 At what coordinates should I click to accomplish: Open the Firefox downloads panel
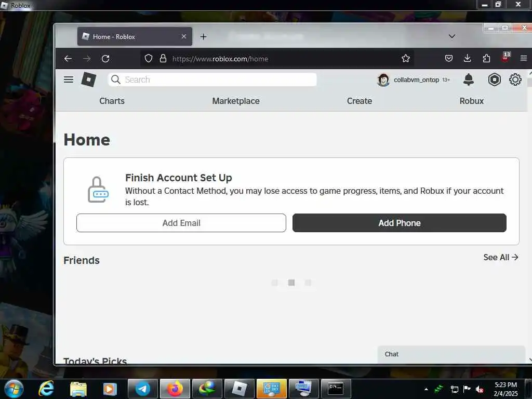tap(467, 58)
